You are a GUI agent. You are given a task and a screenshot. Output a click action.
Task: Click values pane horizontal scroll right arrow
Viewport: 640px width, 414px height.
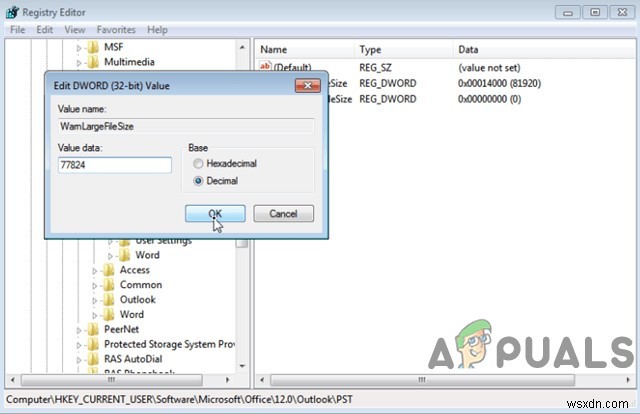(628, 380)
